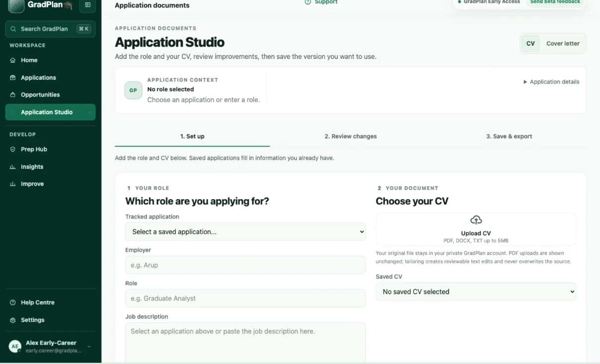The image size is (600, 364).
Task: Click the Settings gear icon
Action: tap(13, 320)
